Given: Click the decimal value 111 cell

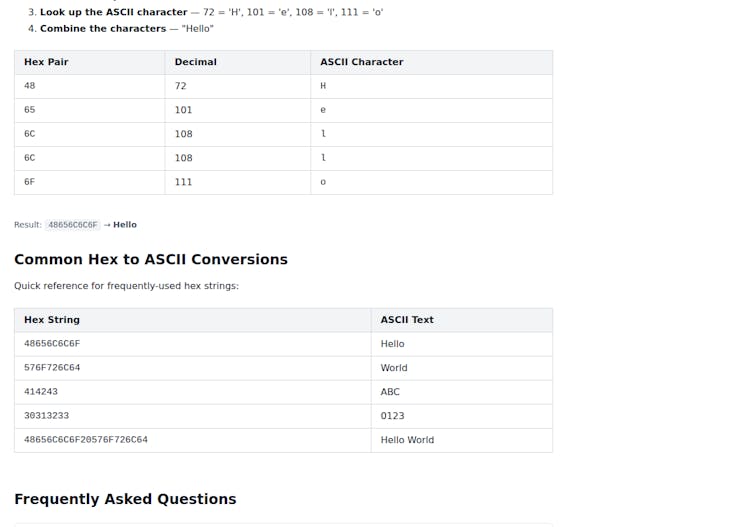Looking at the screenshot, I should pyautogui.click(x=183, y=182).
